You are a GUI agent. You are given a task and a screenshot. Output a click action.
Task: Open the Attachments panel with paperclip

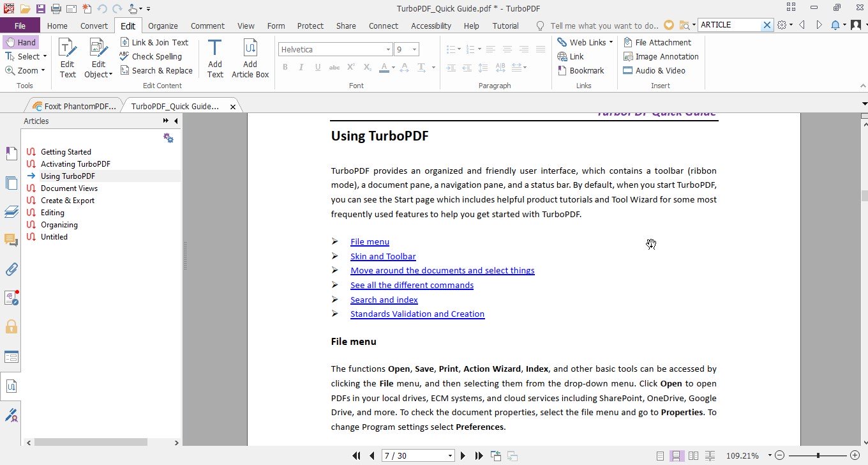point(11,269)
